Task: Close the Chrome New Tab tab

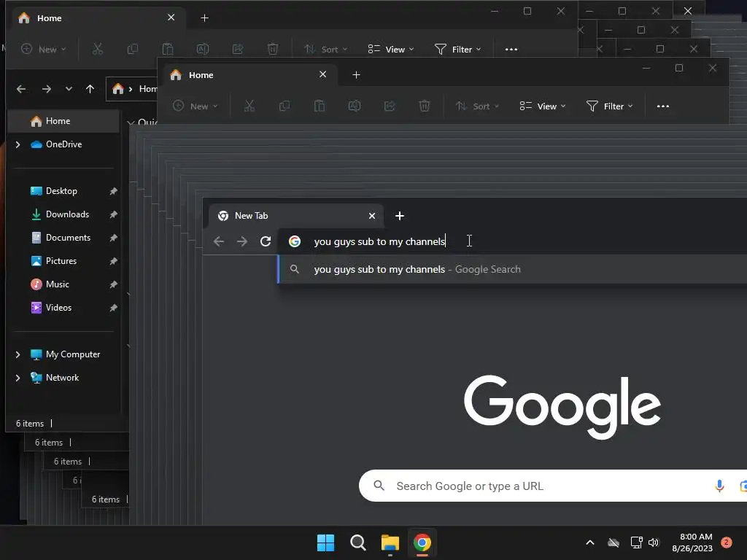Action: (x=372, y=216)
